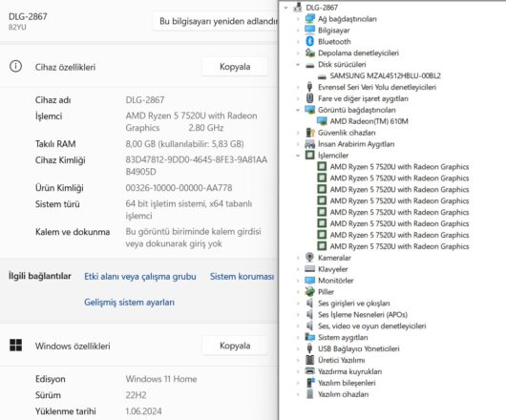
Task: Click the Windows 11 Home edition value
Action: (161, 379)
